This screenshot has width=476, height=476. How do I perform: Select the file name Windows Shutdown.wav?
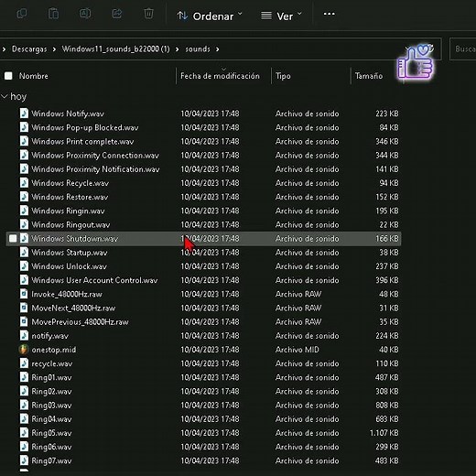point(74,239)
